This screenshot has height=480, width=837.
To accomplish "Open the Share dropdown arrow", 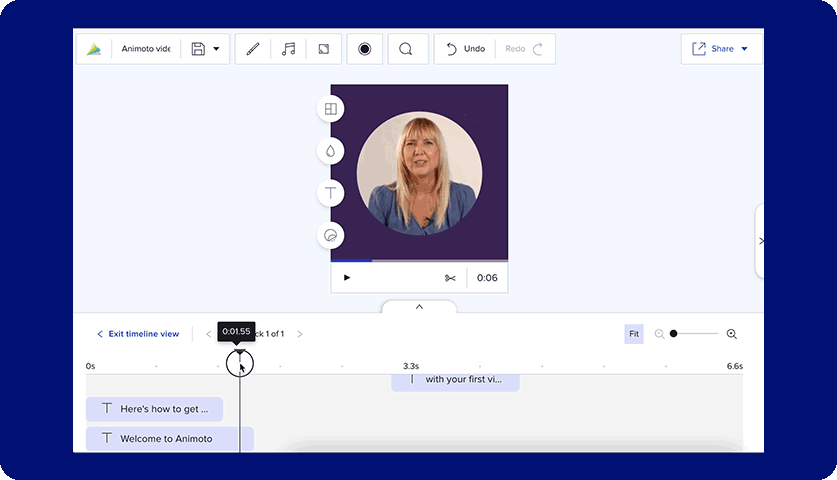I will pos(745,49).
